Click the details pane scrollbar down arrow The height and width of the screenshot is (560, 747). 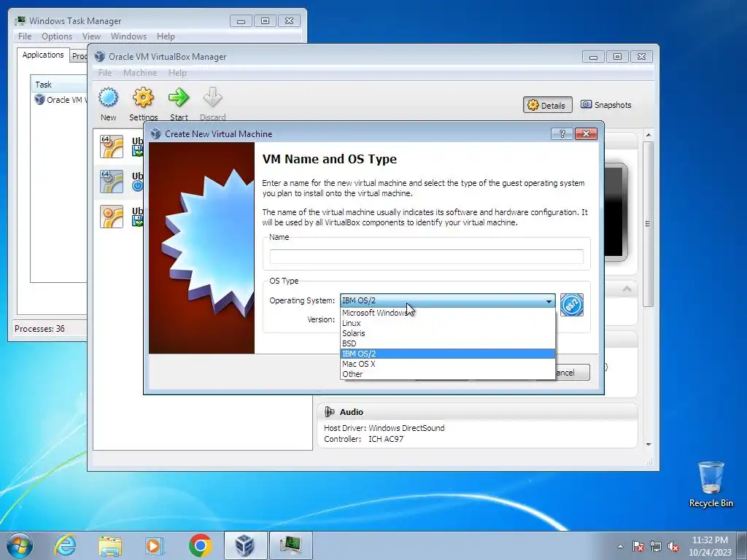coord(648,444)
